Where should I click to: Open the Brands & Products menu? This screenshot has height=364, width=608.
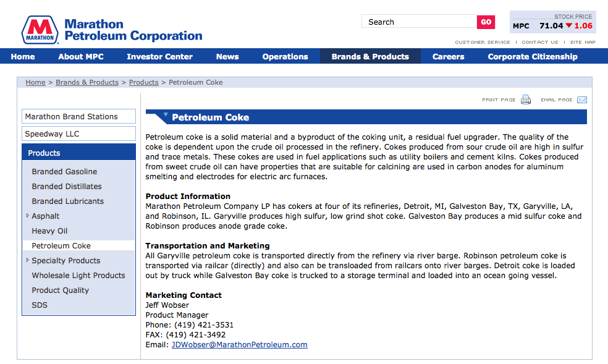coord(370,57)
